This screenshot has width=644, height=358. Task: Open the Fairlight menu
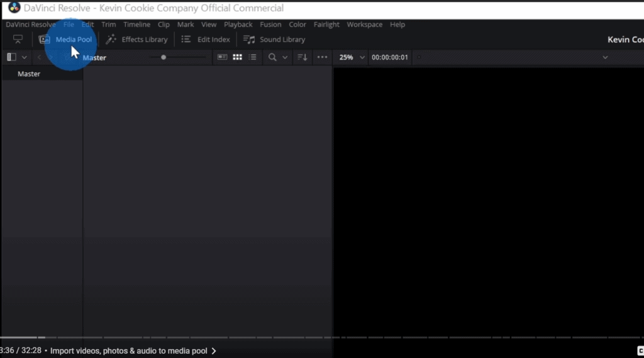[326, 24]
